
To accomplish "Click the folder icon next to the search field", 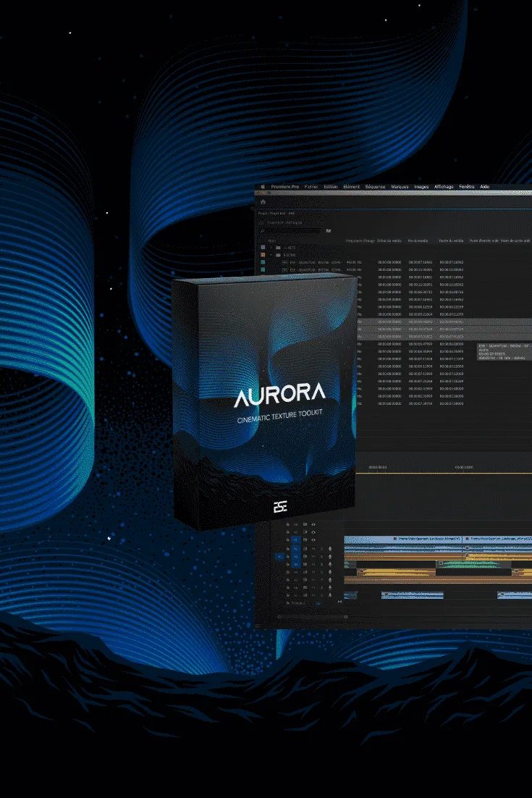I will pyautogui.click(x=329, y=230).
